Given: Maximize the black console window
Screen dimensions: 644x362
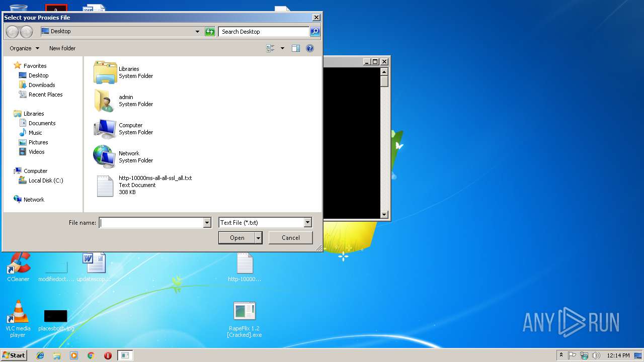Looking at the screenshot, I should [375, 62].
